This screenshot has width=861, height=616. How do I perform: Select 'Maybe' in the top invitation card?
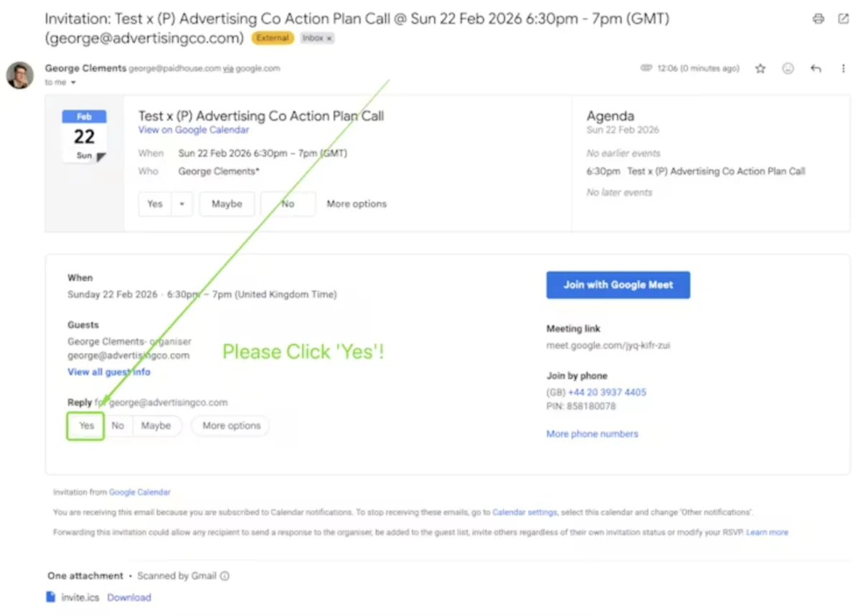click(227, 204)
